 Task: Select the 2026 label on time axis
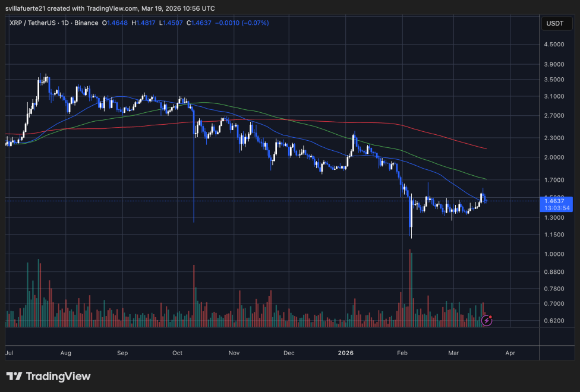click(345, 353)
